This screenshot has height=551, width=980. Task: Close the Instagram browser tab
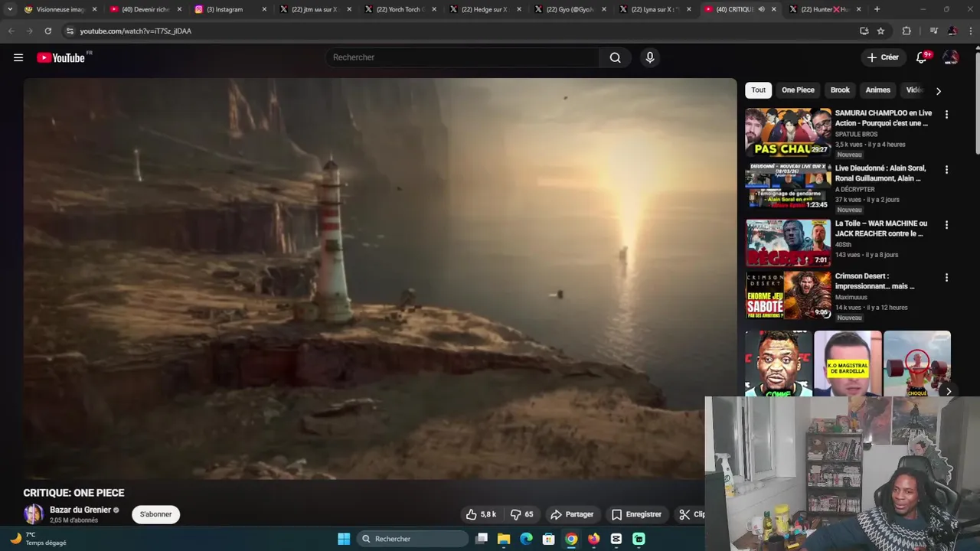[x=264, y=9]
